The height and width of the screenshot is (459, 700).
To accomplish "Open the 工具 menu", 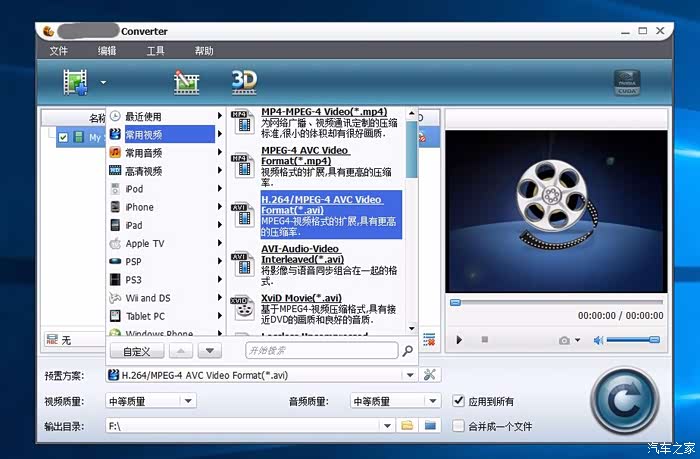I will 156,51.
